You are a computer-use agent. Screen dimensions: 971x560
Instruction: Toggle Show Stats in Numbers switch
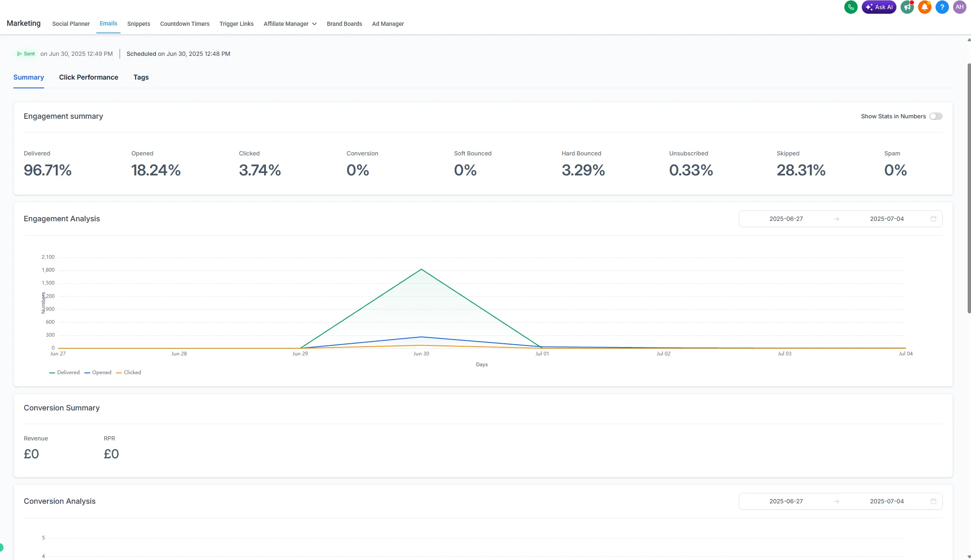point(936,116)
